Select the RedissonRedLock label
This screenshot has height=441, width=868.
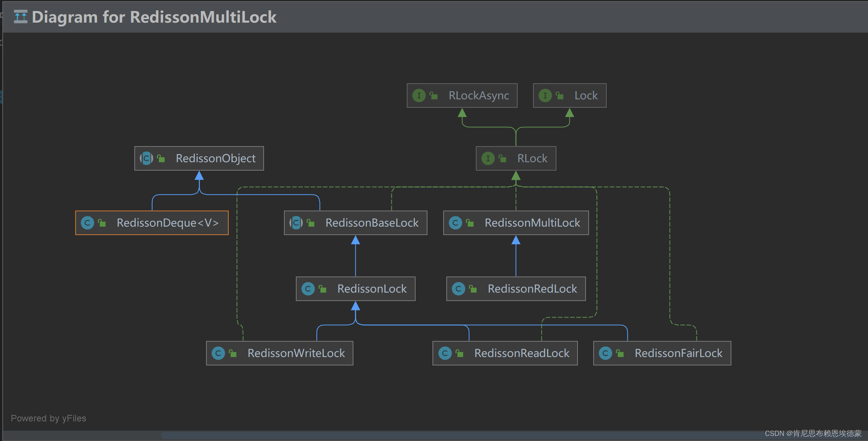(x=532, y=289)
